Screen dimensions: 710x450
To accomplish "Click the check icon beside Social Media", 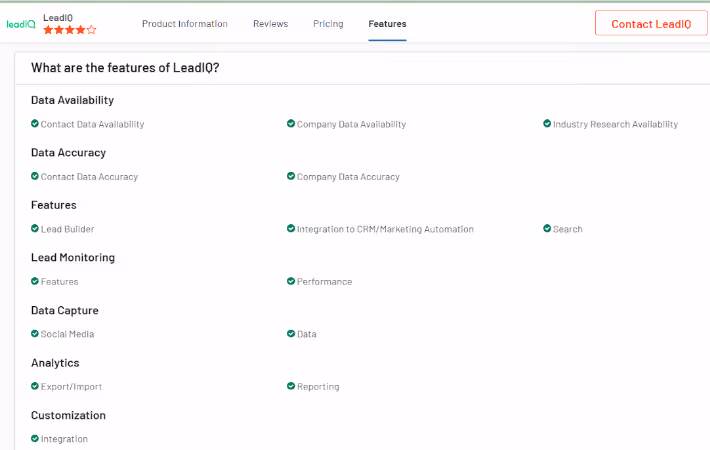I will 35,334.
